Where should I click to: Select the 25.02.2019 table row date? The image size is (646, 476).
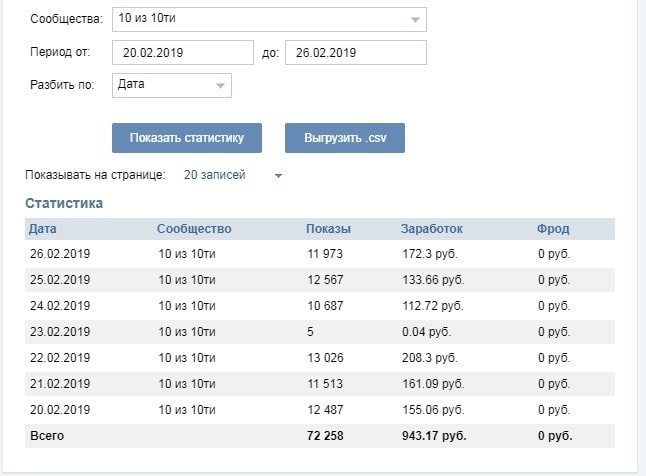coord(60,280)
